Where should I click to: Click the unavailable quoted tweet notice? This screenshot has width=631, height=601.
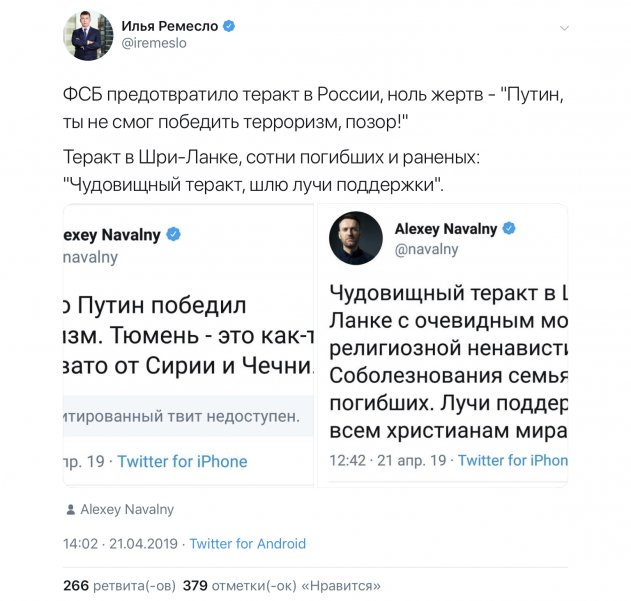click(190, 416)
